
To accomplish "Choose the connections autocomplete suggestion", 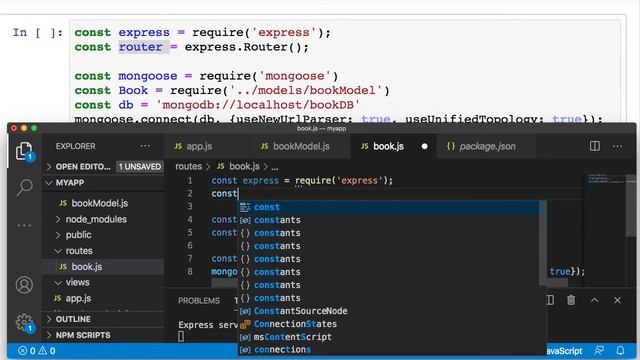I will click(x=389, y=350).
